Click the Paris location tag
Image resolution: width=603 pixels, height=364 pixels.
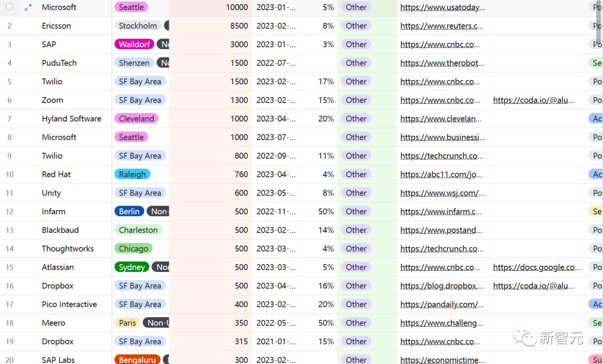pos(127,323)
